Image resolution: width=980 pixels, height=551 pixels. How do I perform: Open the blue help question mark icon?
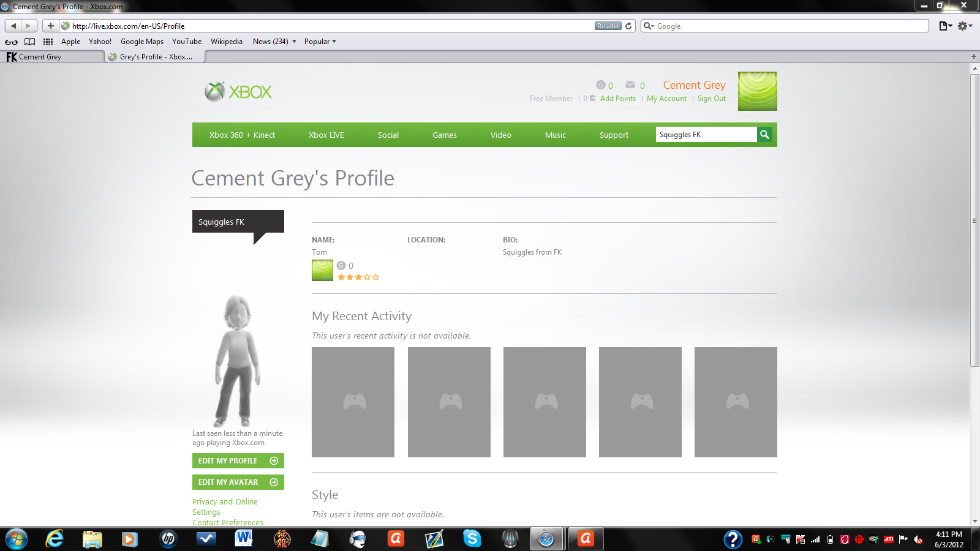click(733, 539)
